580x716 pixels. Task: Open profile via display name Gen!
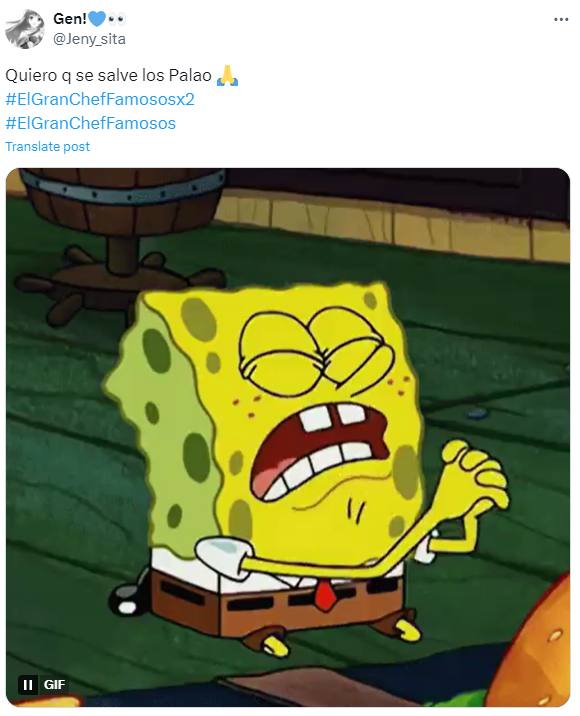click(x=70, y=19)
